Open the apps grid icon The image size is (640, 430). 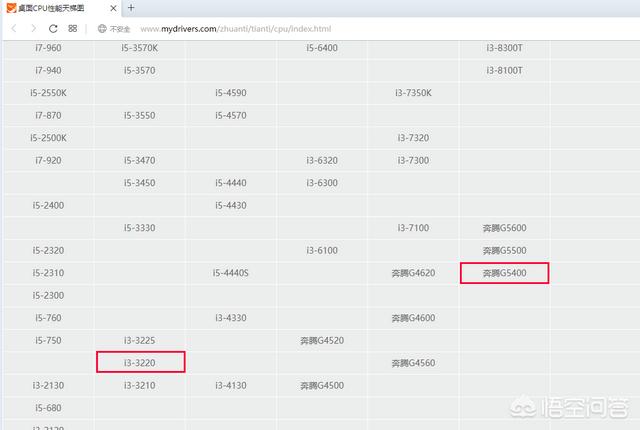73,29
